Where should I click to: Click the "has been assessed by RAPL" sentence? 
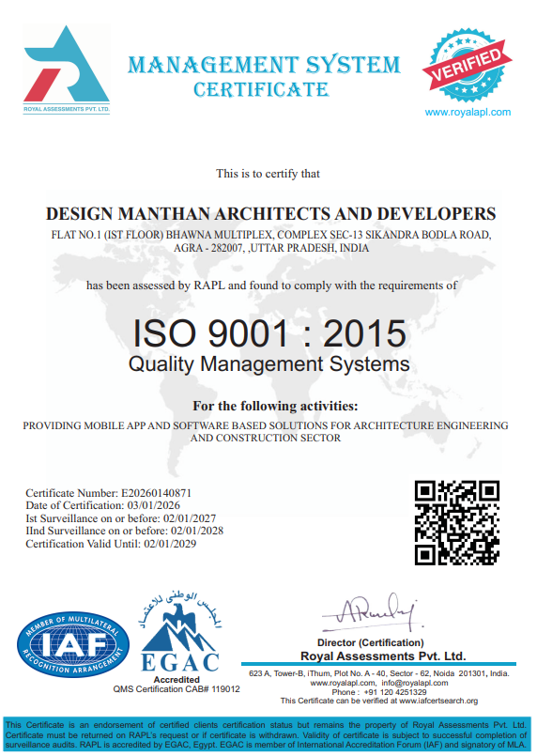pos(271,285)
